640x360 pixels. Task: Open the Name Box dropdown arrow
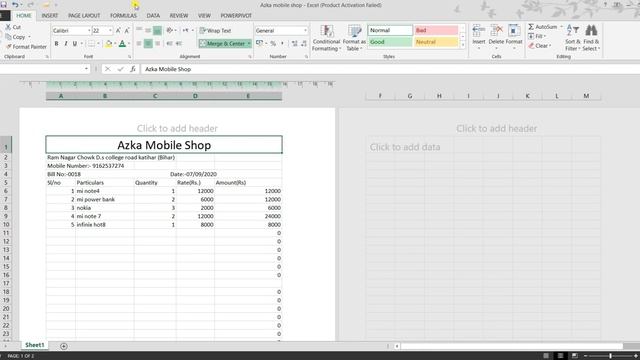click(86, 69)
